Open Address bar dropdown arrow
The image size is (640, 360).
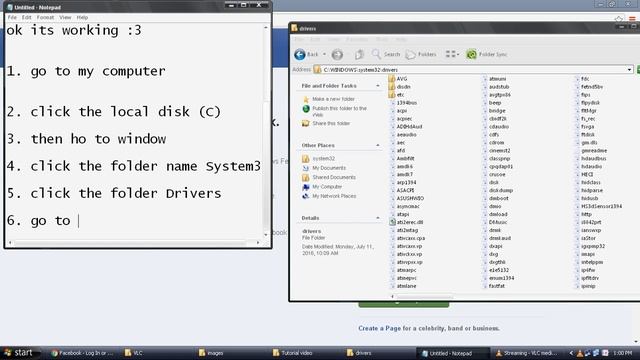point(629,70)
